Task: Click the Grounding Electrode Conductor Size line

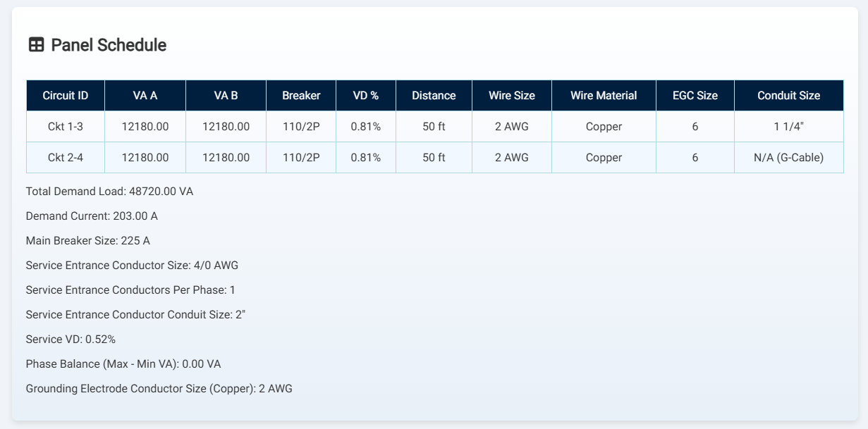Action: (x=159, y=389)
